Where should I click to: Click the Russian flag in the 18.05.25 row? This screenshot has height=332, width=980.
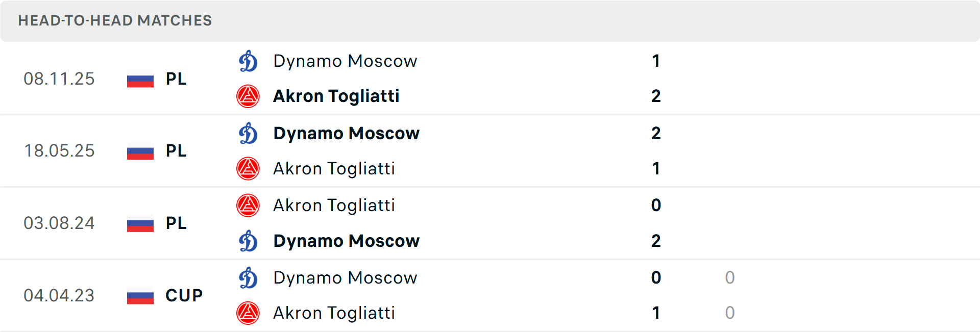(x=140, y=151)
